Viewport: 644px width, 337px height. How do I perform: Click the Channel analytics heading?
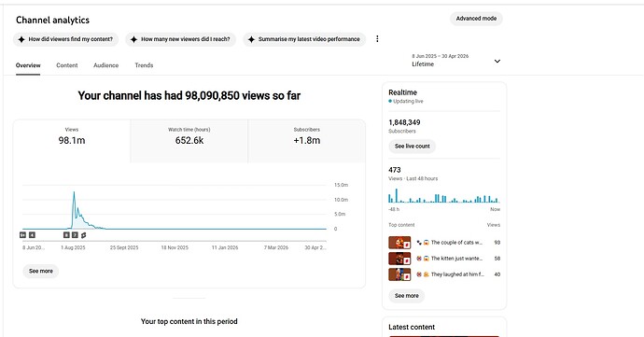(52, 21)
